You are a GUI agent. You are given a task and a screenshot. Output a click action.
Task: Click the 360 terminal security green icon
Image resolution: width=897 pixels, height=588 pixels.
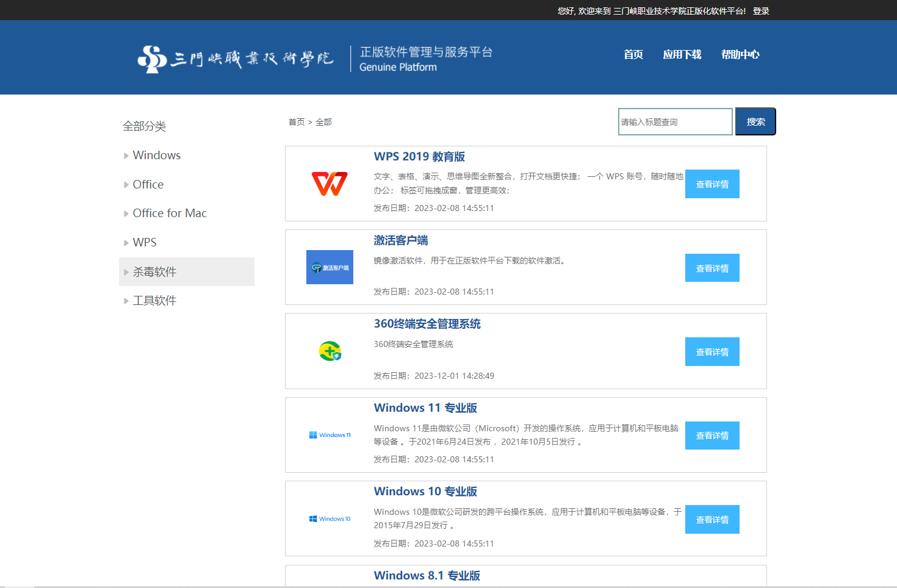point(330,351)
